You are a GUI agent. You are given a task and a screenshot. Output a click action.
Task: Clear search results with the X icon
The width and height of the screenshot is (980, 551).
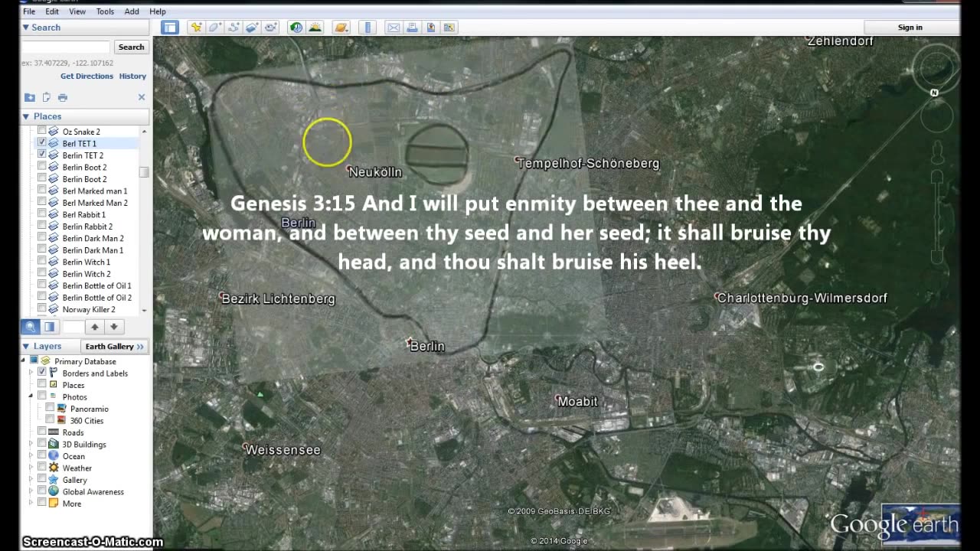coord(142,97)
